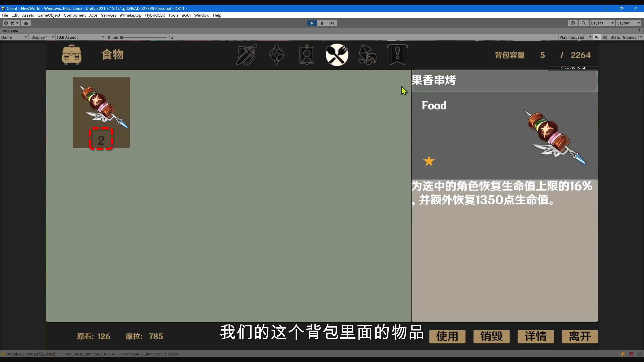Open the materials crystal category icon
Image resolution: width=644 pixels, height=362 pixels.
[367, 55]
